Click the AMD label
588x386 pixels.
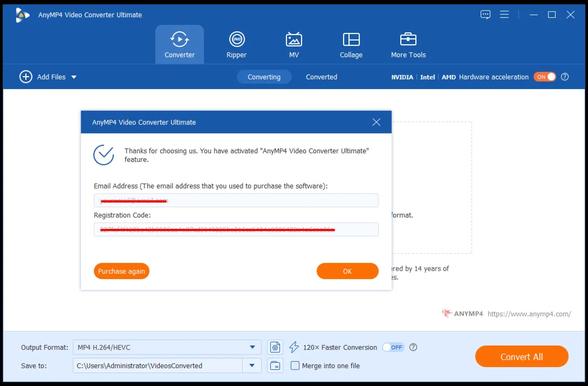[x=448, y=77]
